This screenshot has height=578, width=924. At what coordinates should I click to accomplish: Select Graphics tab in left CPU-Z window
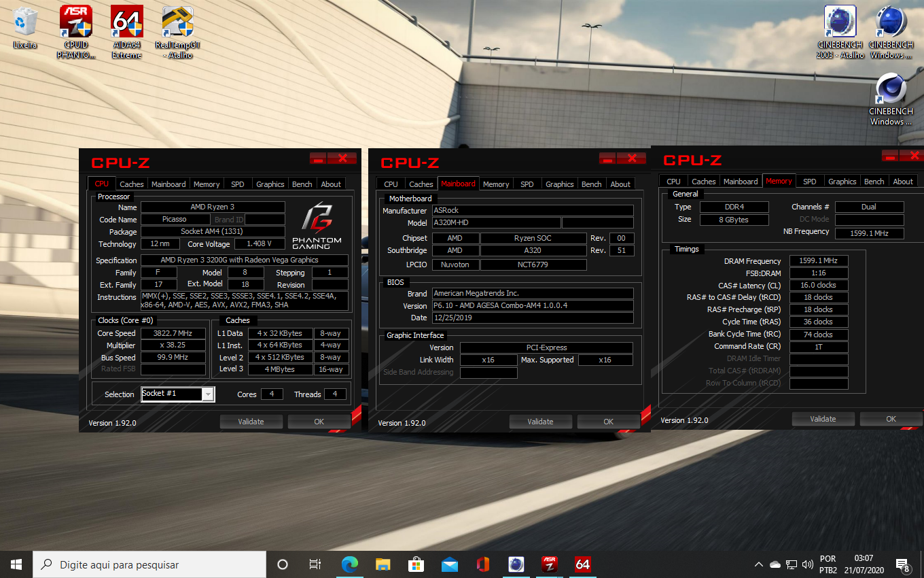pos(270,184)
